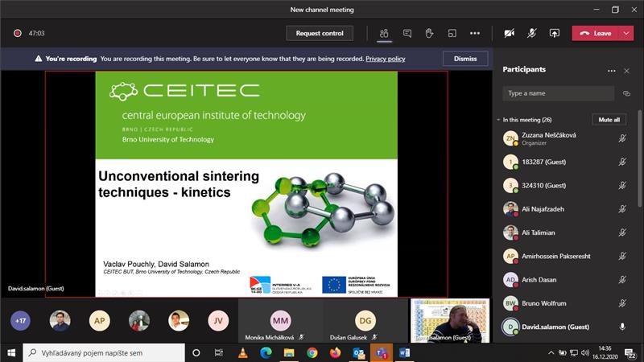Open breakout rooms icon in toolbar
The height and width of the screenshot is (362, 644).
[452, 33]
